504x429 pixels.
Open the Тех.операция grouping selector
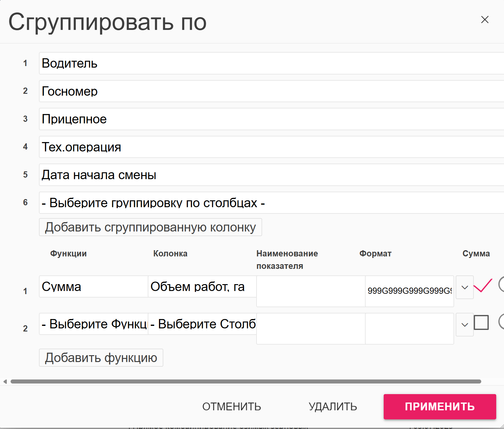coord(271,147)
